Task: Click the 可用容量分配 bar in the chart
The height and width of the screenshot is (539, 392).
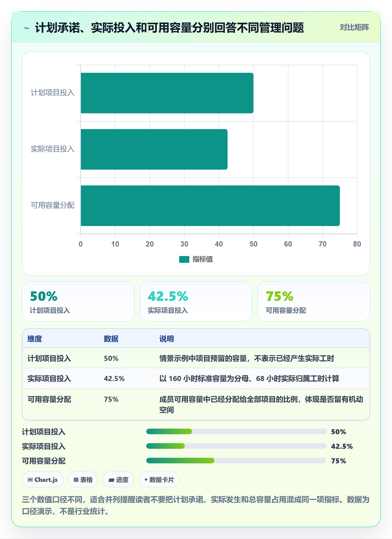Action: point(210,206)
